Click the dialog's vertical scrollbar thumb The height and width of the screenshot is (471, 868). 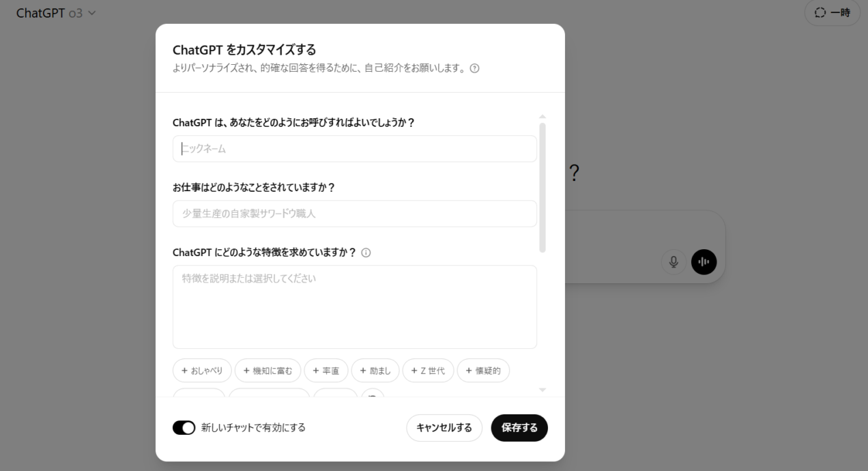(x=542, y=188)
